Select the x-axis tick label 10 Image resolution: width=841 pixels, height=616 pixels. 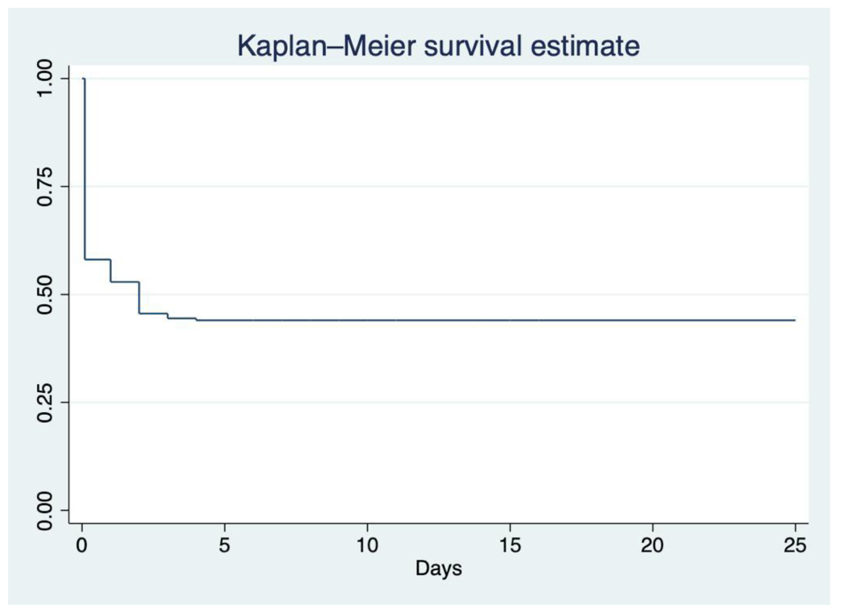[367, 545]
